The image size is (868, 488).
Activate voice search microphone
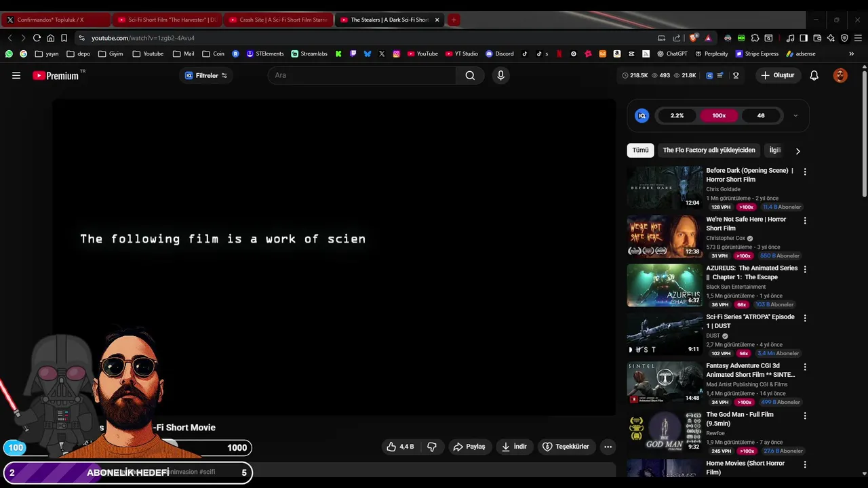coord(500,75)
